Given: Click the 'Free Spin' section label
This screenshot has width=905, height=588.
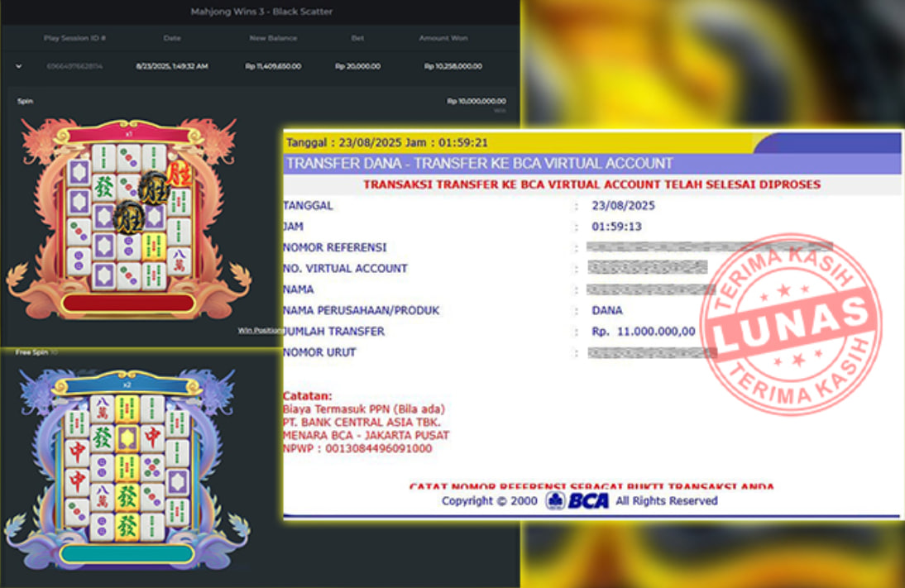Looking at the screenshot, I should 31,352.
